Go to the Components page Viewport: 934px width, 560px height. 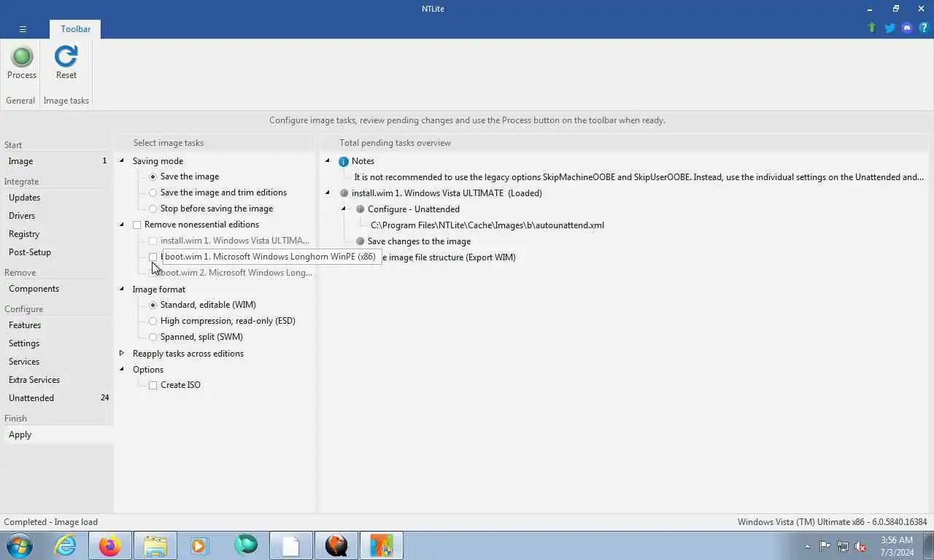(57, 289)
